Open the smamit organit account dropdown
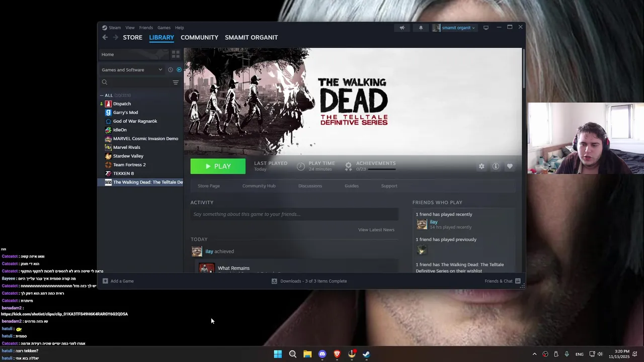The height and width of the screenshot is (362, 644). point(454,28)
